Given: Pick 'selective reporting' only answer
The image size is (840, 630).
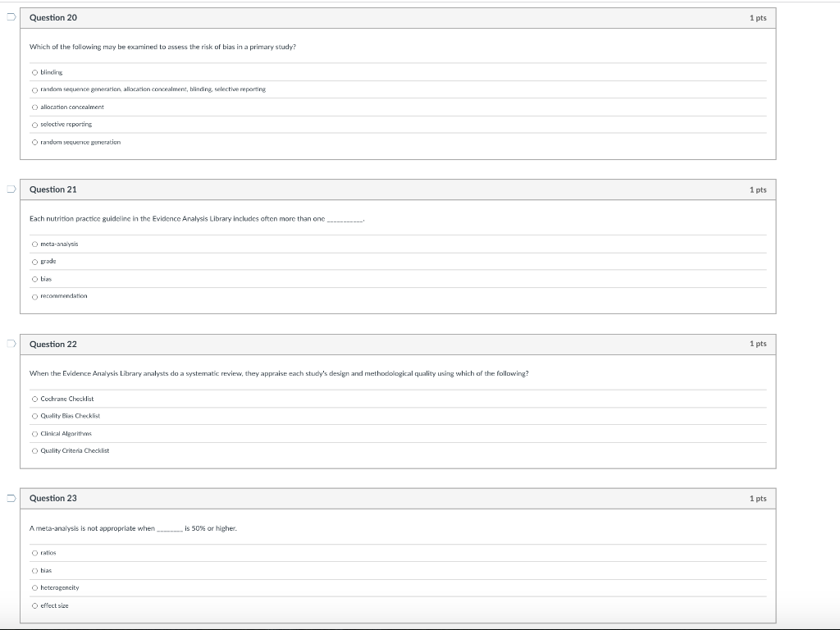Looking at the screenshot, I should pyautogui.click(x=34, y=125).
